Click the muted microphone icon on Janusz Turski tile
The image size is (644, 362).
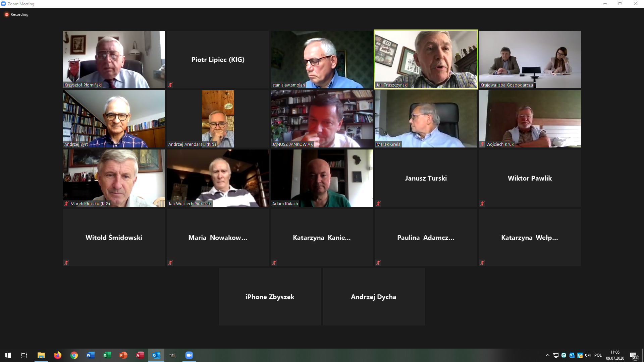[378, 203]
